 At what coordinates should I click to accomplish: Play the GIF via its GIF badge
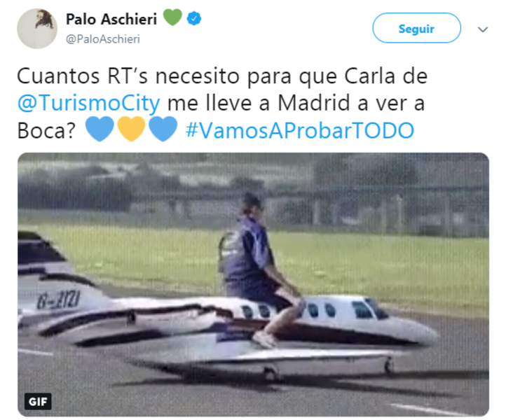point(38,401)
